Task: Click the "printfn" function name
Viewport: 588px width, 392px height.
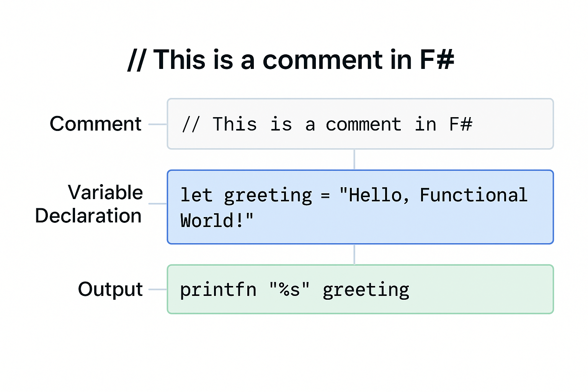Action: [218, 290]
